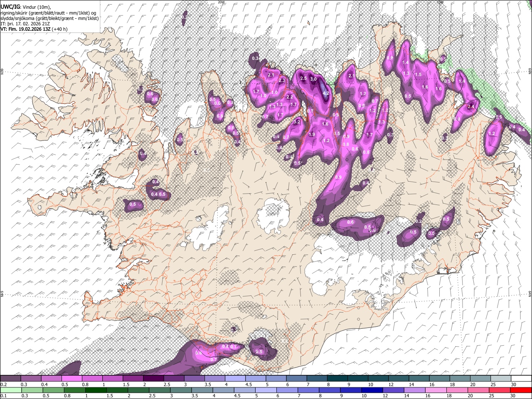Click the 'VT: Fim. 19.02.2026 13Z (+40 h)' line
Viewport: 532px width, 399px height.
[x=34, y=29]
